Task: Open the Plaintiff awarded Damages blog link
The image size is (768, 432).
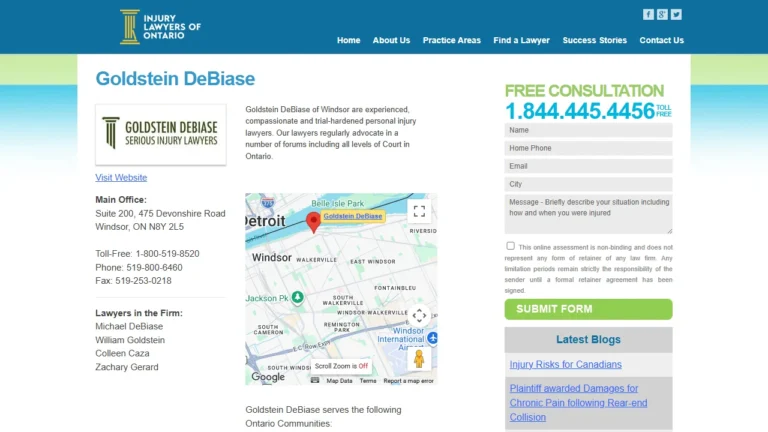Action: (x=578, y=403)
